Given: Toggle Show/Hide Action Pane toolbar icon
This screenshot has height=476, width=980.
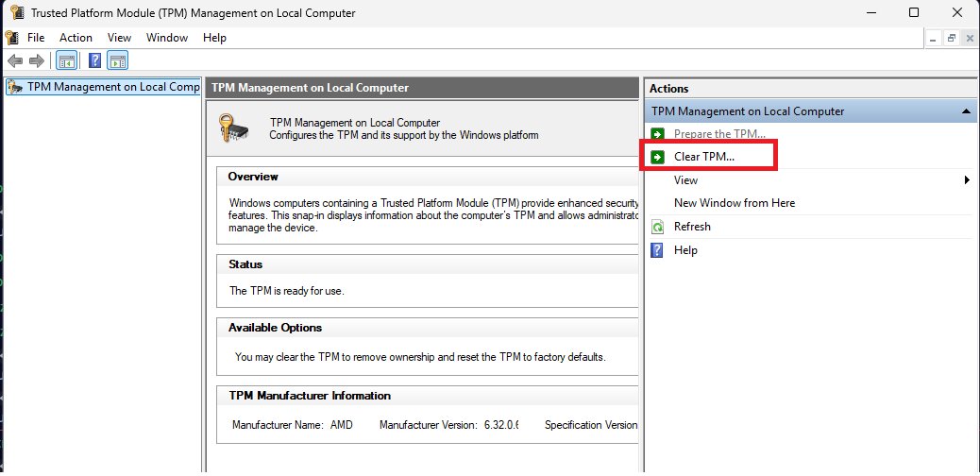Looking at the screenshot, I should click(x=117, y=60).
